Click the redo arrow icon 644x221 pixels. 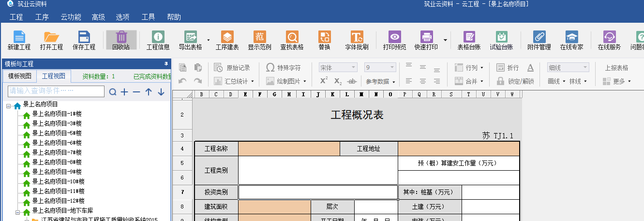tap(197, 81)
